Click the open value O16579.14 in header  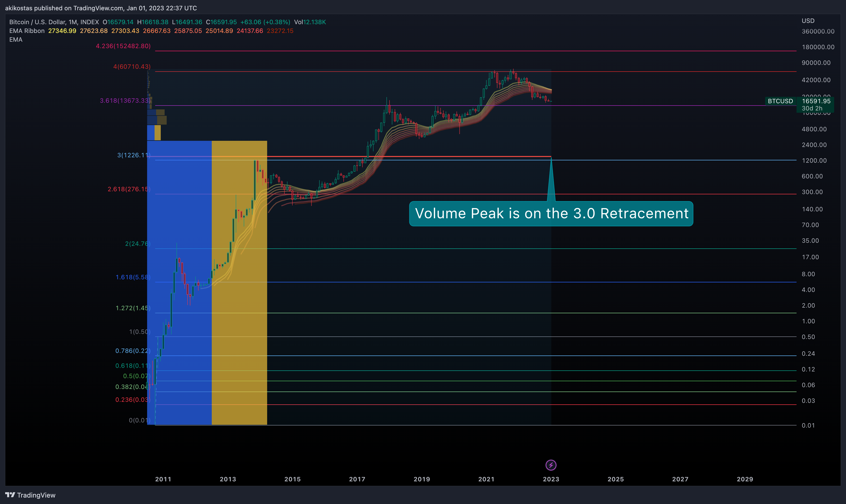pos(118,22)
